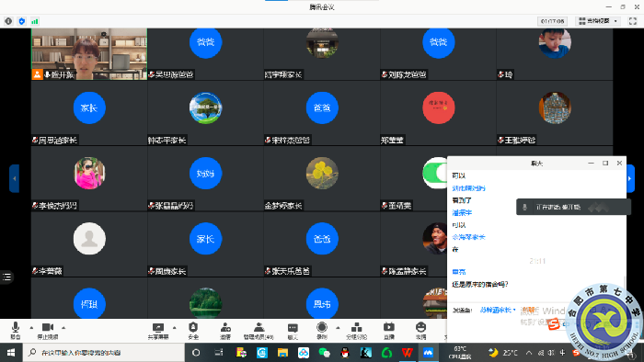The image size is (644, 362).
Task: Select the tree avatar participant tile
Action: (x=205, y=113)
